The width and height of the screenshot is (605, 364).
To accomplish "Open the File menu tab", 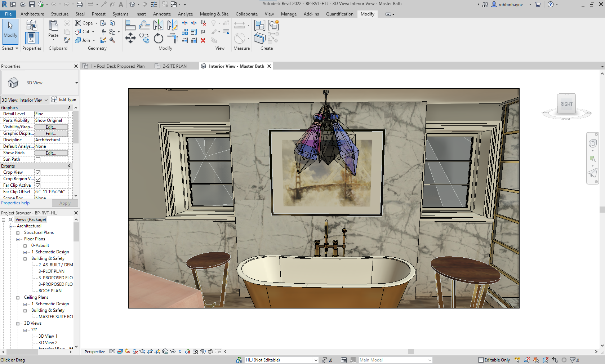I will pyautogui.click(x=8, y=14).
